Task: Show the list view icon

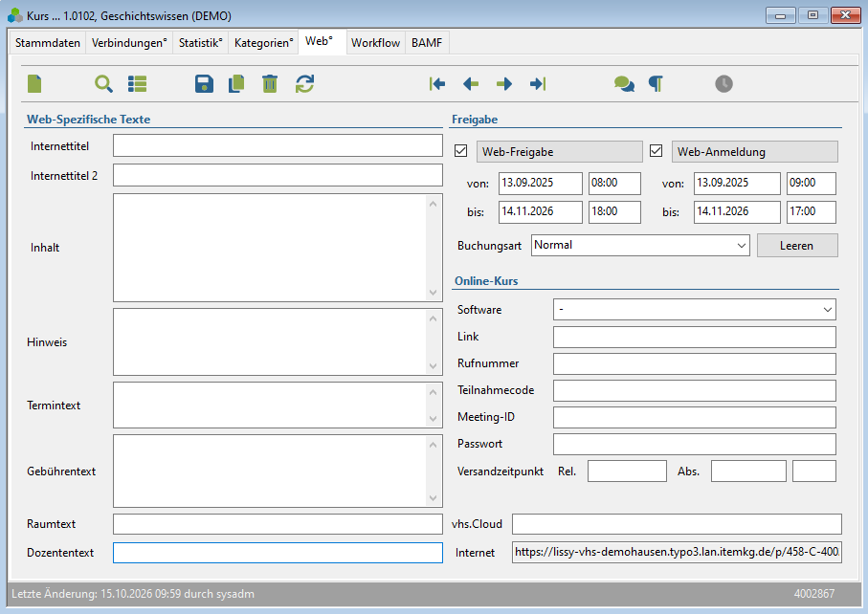Action: tap(137, 84)
